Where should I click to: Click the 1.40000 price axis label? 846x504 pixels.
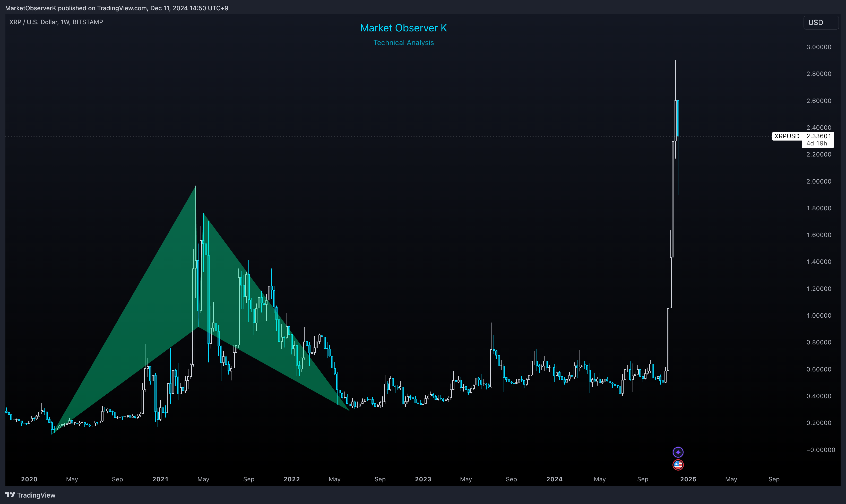pyautogui.click(x=819, y=262)
